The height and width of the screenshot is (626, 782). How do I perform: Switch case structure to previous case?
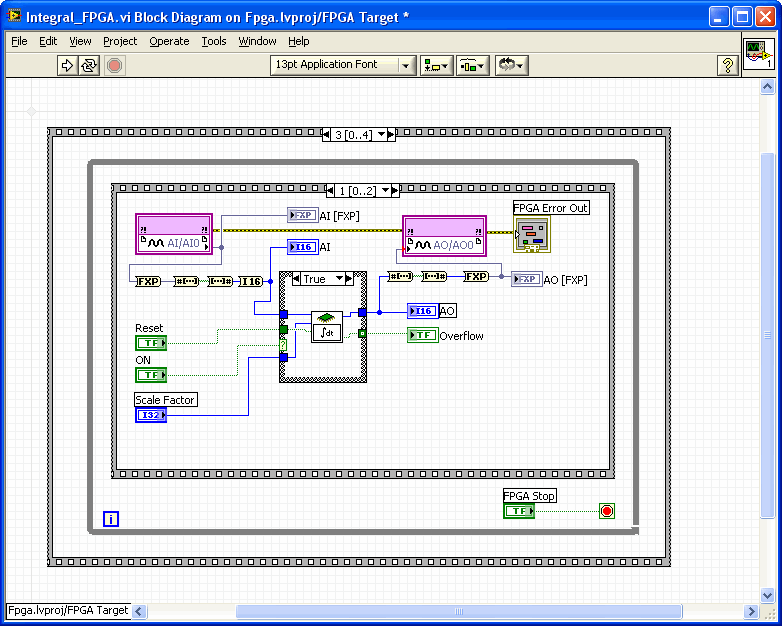tap(296, 279)
